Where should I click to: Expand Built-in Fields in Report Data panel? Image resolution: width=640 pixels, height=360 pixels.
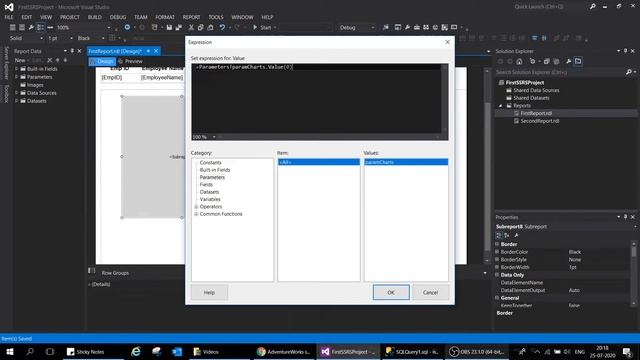(x=16, y=69)
